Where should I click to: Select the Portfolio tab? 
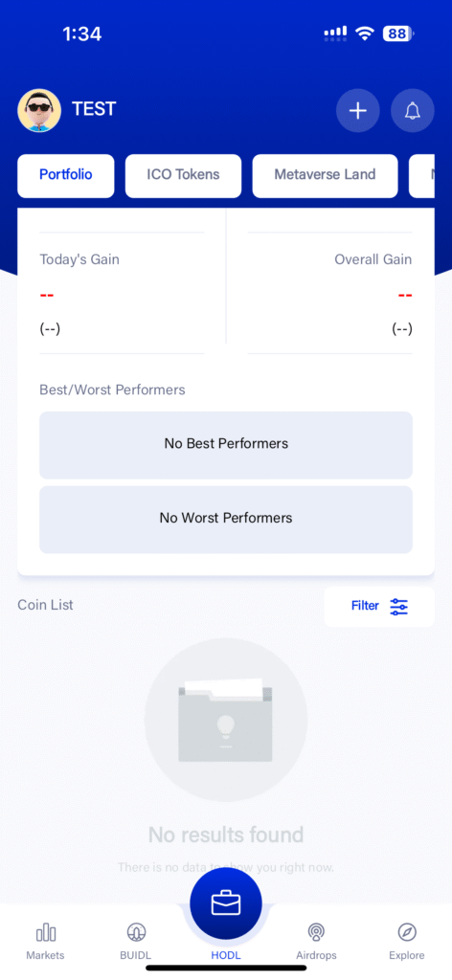pyautogui.click(x=66, y=176)
